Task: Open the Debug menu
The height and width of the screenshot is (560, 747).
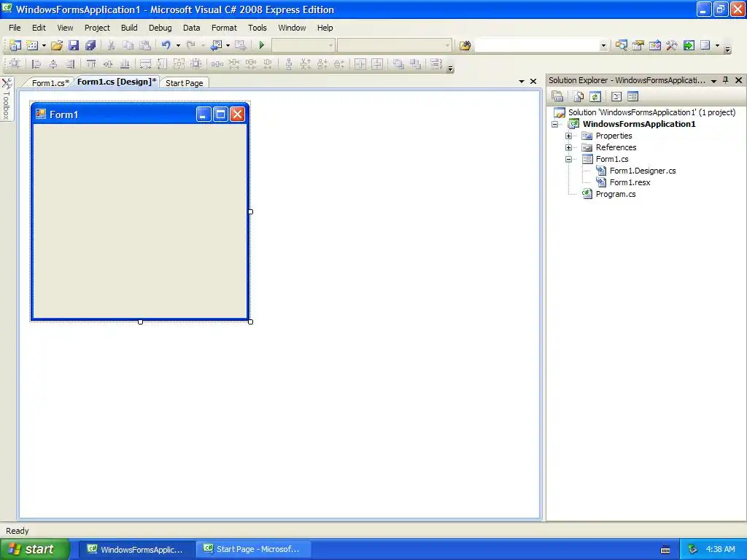Action: pyautogui.click(x=160, y=28)
